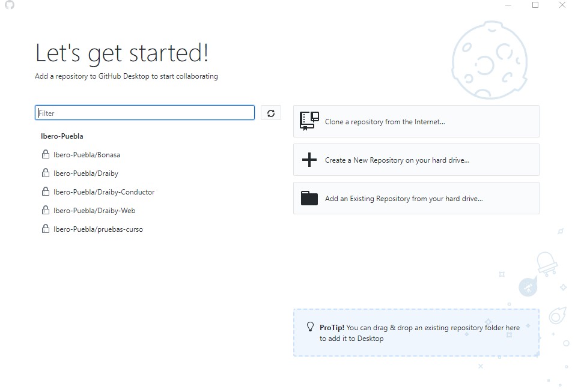The height and width of the screenshot is (392, 575).
Task: Click the refresh repository list icon
Action: tap(271, 113)
